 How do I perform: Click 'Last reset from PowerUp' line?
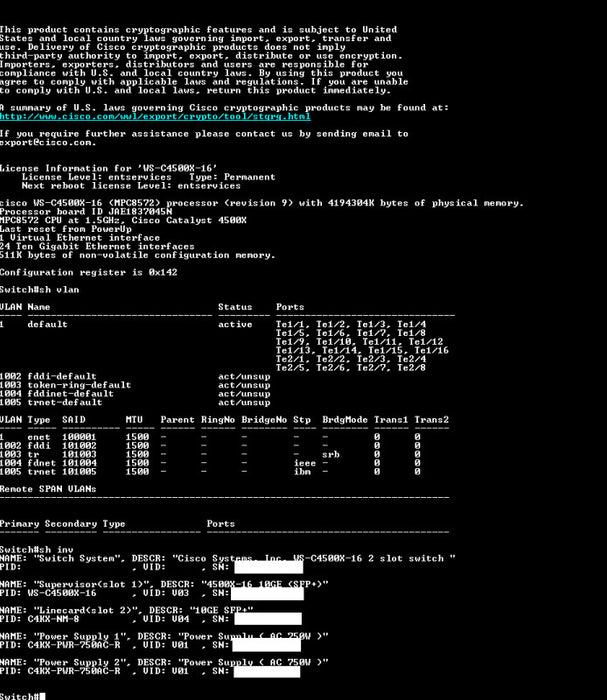tap(66, 229)
